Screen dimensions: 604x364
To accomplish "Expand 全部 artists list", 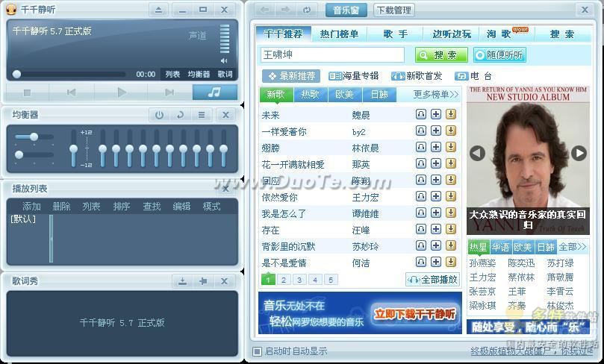I will pyautogui.click(x=573, y=247).
